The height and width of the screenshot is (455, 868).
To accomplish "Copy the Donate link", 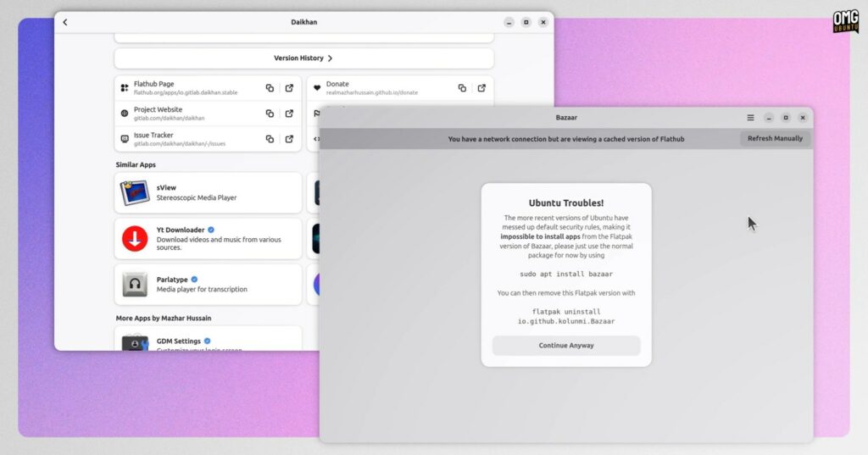I will point(462,88).
